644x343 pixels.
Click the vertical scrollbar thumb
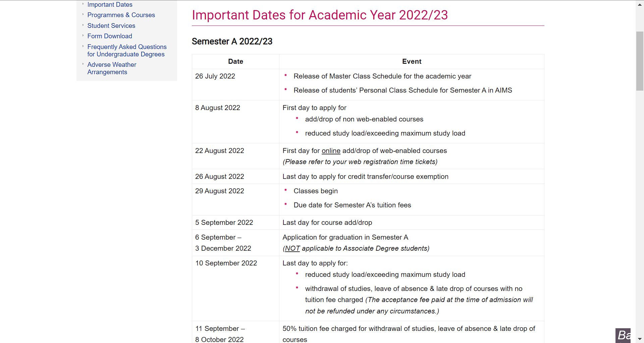(x=640, y=61)
